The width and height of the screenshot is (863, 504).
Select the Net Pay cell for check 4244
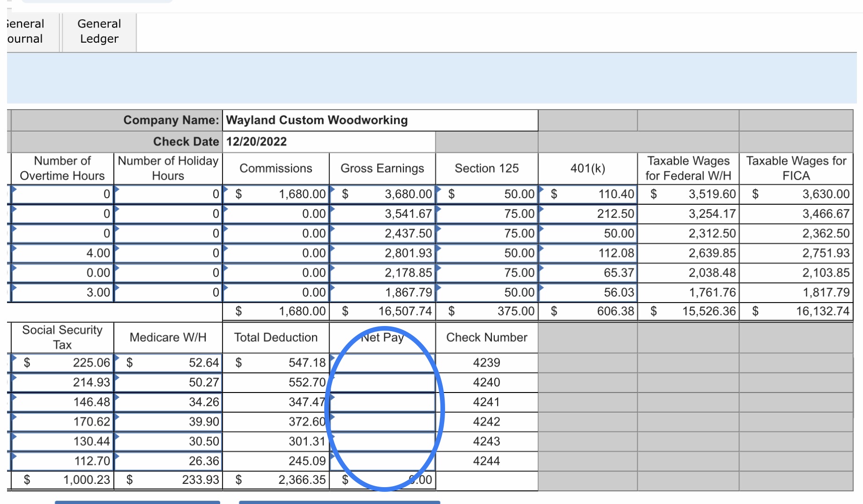(x=383, y=461)
